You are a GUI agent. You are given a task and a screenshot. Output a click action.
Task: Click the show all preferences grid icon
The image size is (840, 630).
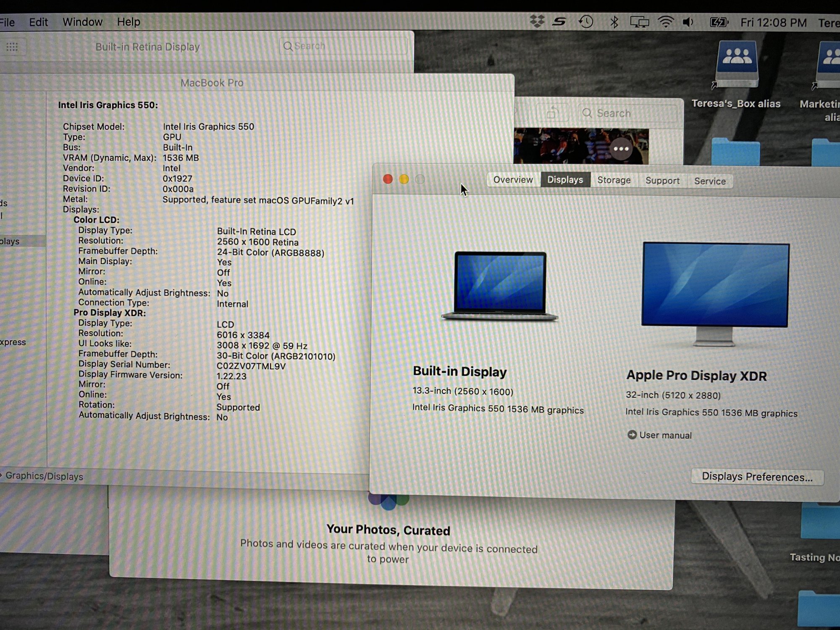tap(12, 47)
